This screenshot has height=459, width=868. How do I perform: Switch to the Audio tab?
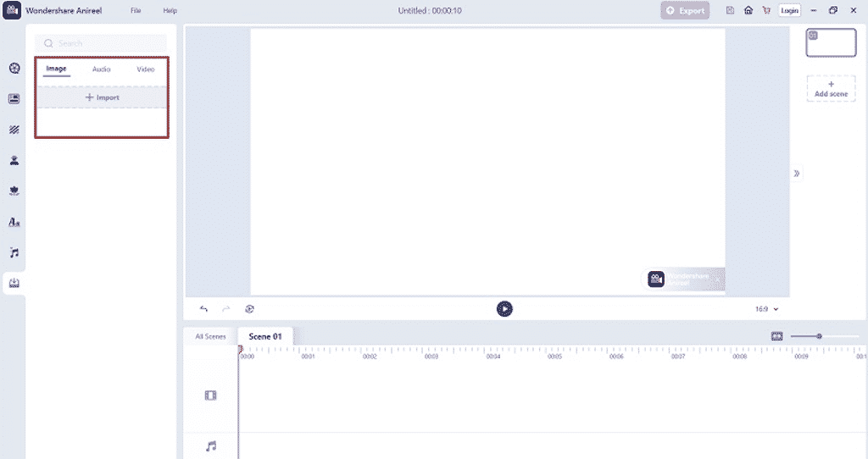pyautogui.click(x=102, y=69)
